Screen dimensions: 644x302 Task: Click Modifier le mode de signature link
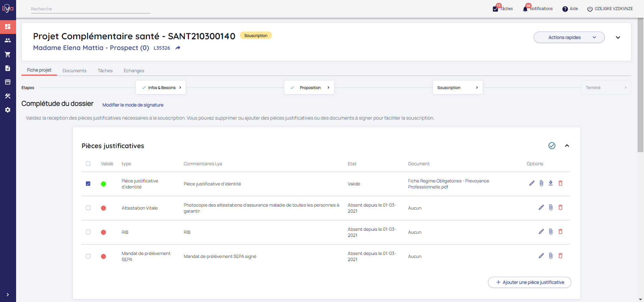pos(133,105)
